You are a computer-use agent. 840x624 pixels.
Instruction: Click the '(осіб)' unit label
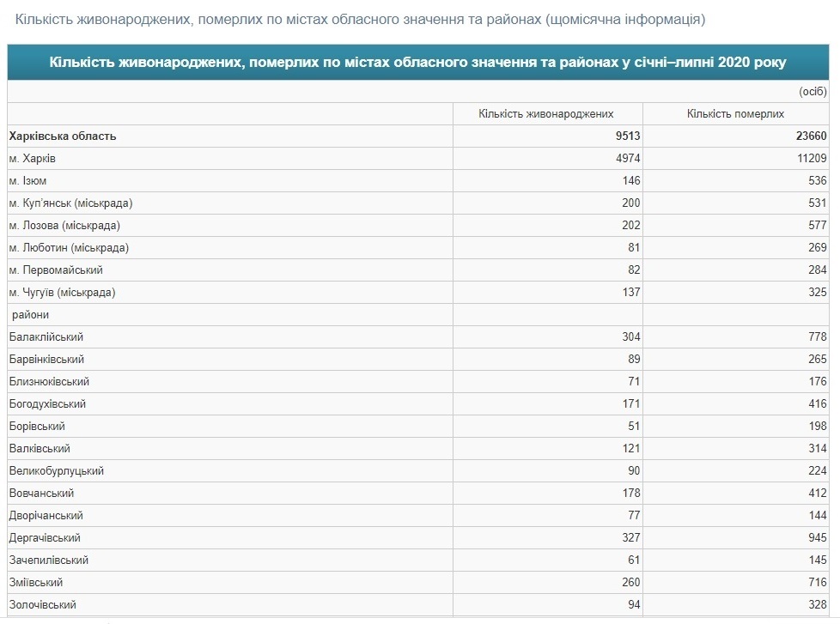813,92
